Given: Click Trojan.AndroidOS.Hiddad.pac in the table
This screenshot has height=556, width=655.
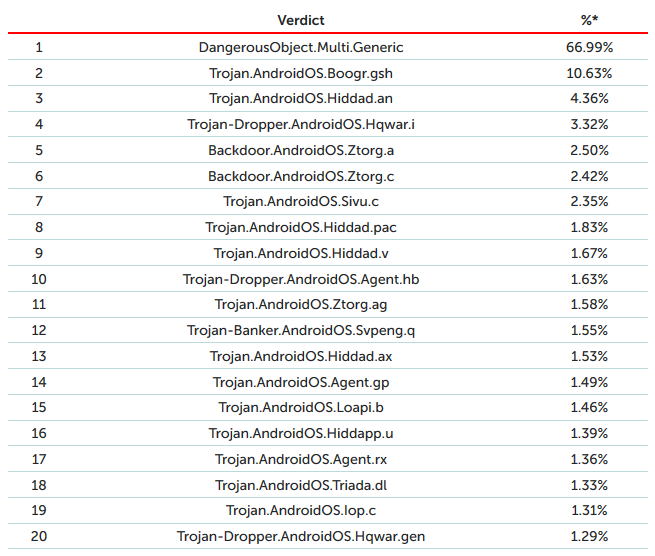Looking at the screenshot, I should click(300, 227).
